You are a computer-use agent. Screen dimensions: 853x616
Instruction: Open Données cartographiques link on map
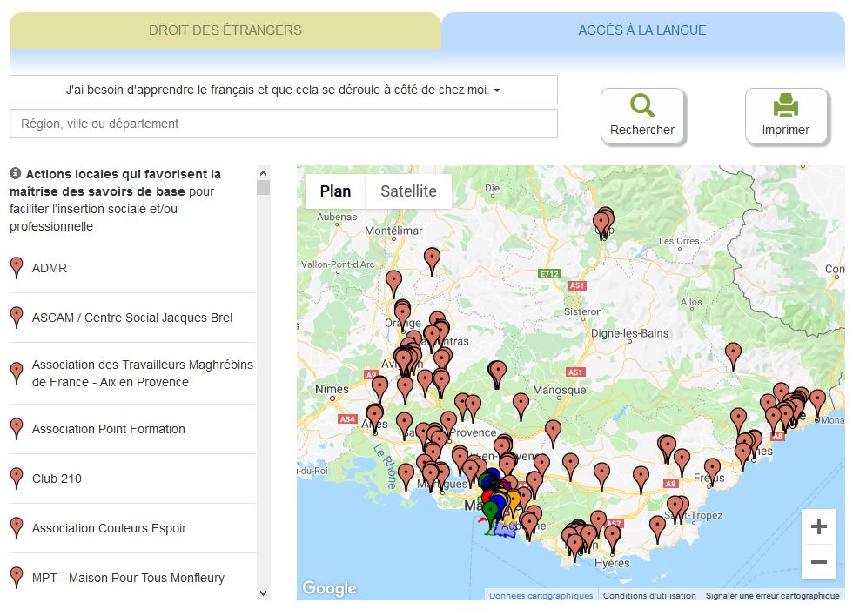coord(541,595)
